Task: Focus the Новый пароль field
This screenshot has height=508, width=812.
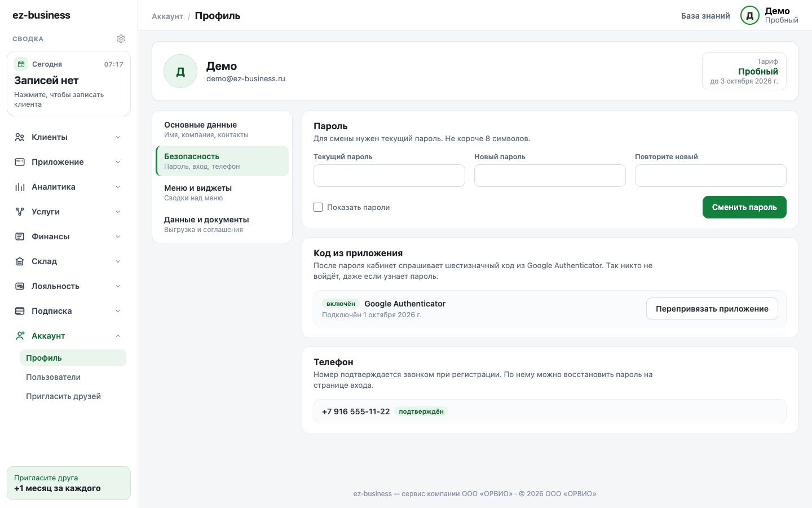Action: click(x=550, y=176)
